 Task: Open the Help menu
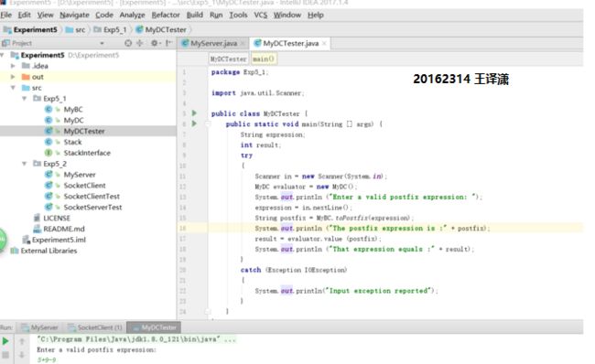click(315, 16)
